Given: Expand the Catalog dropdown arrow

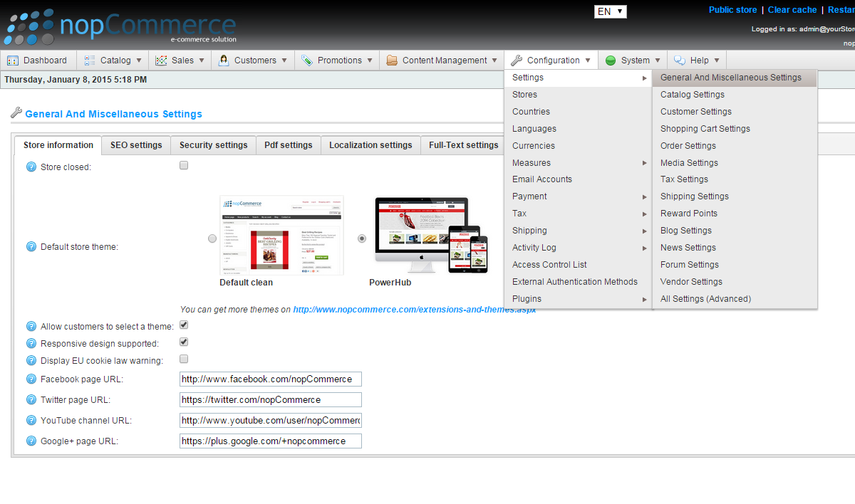Looking at the screenshot, I should click(139, 61).
